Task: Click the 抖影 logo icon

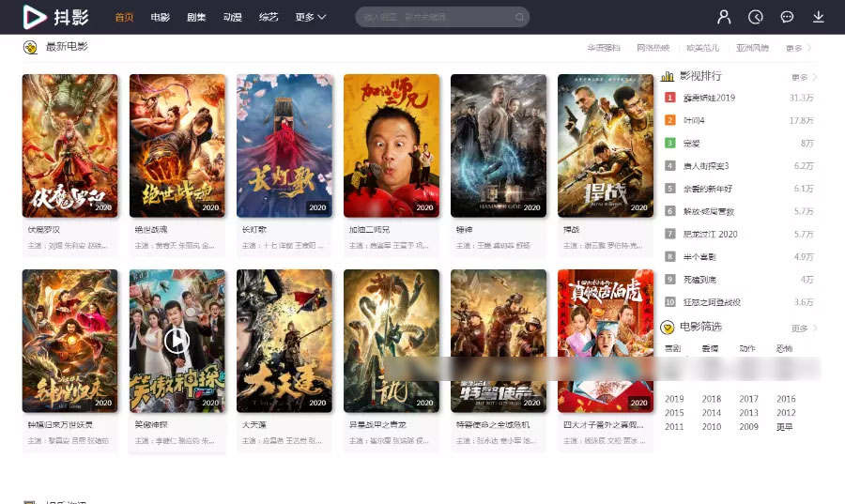Action: tap(35, 17)
